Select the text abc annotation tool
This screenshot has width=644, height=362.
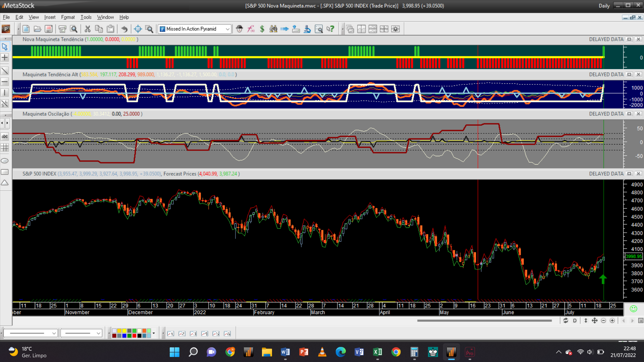tap(5, 136)
